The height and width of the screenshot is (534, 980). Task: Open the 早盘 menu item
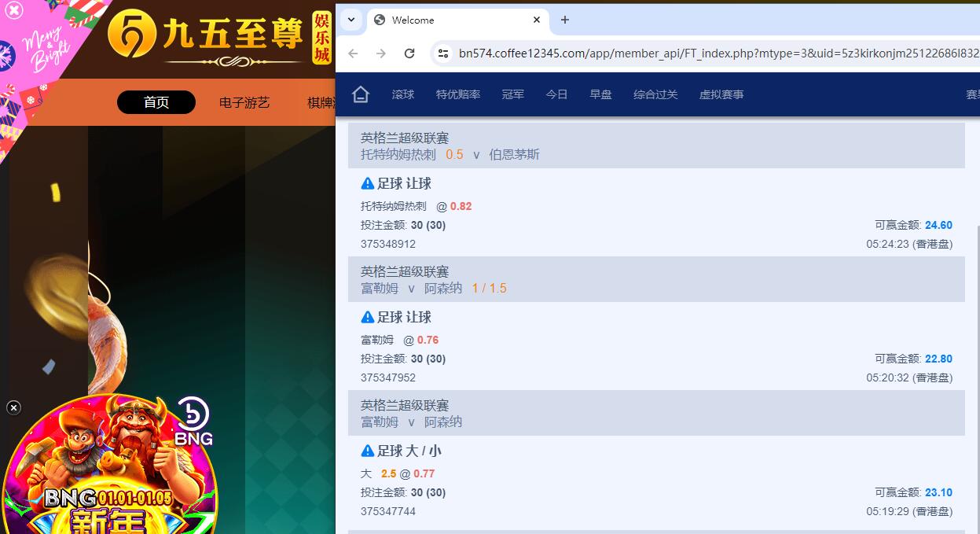coord(601,94)
